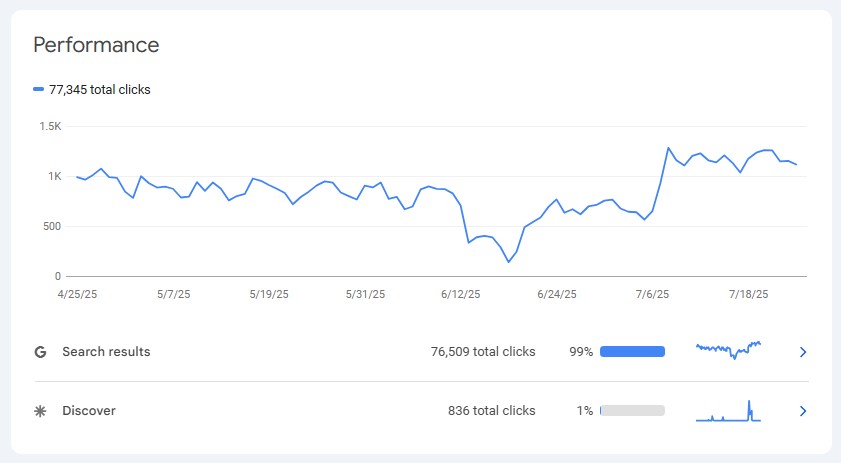Open Search results using its right chevron
The width and height of the screenshot is (841, 463).
pos(803,352)
